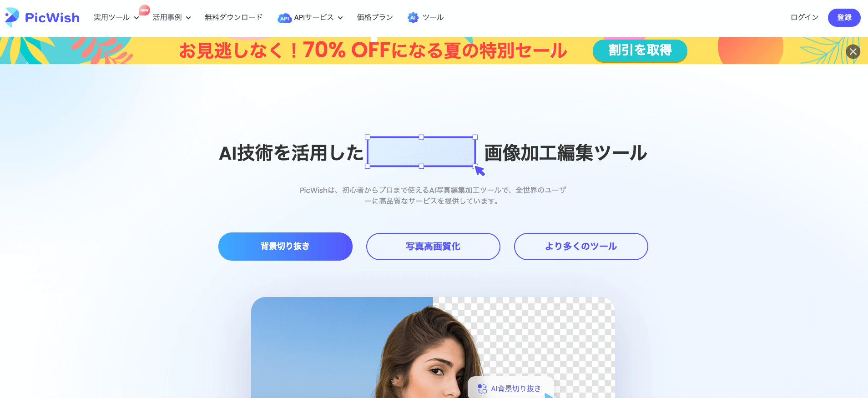Click the ログイン link
Screen dimensions: 868x398
click(x=804, y=17)
